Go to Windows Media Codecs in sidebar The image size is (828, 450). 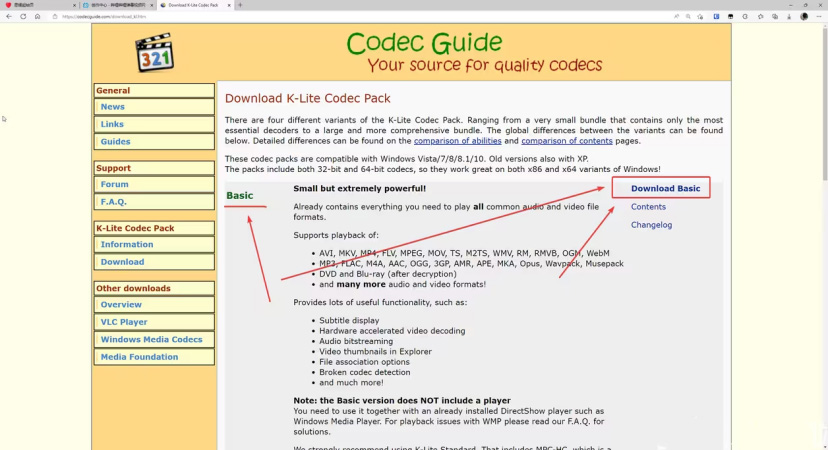pyautogui.click(x=151, y=339)
